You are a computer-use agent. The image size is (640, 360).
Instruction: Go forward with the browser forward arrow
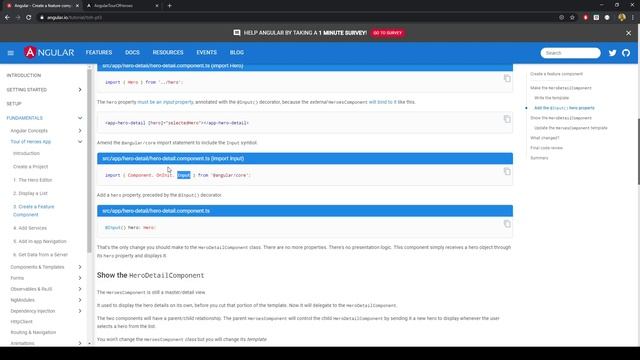(x=18, y=18)
